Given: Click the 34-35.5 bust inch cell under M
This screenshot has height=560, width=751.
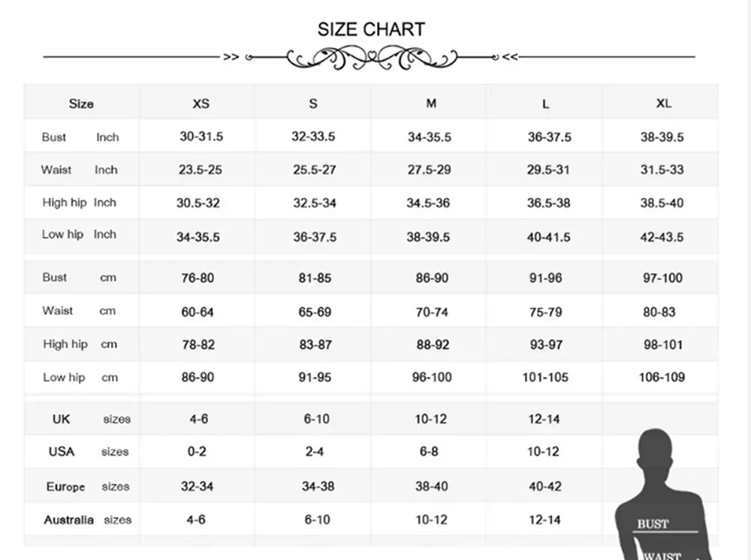Looking at the screenshot, I should [430, 137].
